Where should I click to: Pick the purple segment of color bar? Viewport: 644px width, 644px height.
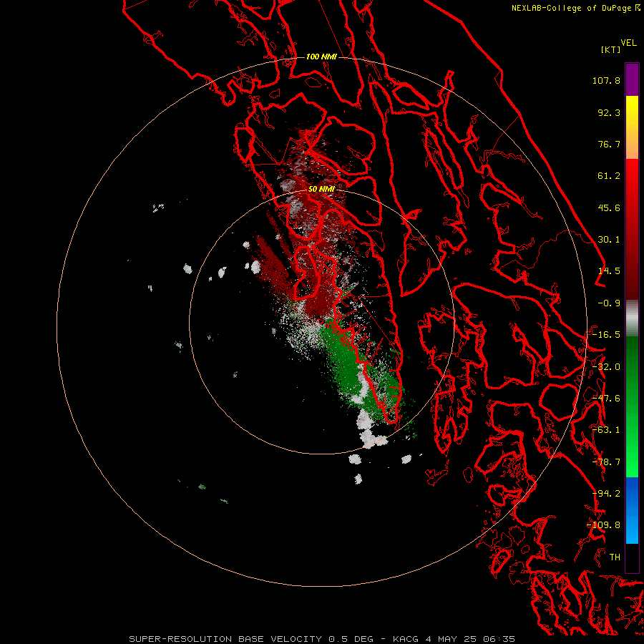point(632,79)
